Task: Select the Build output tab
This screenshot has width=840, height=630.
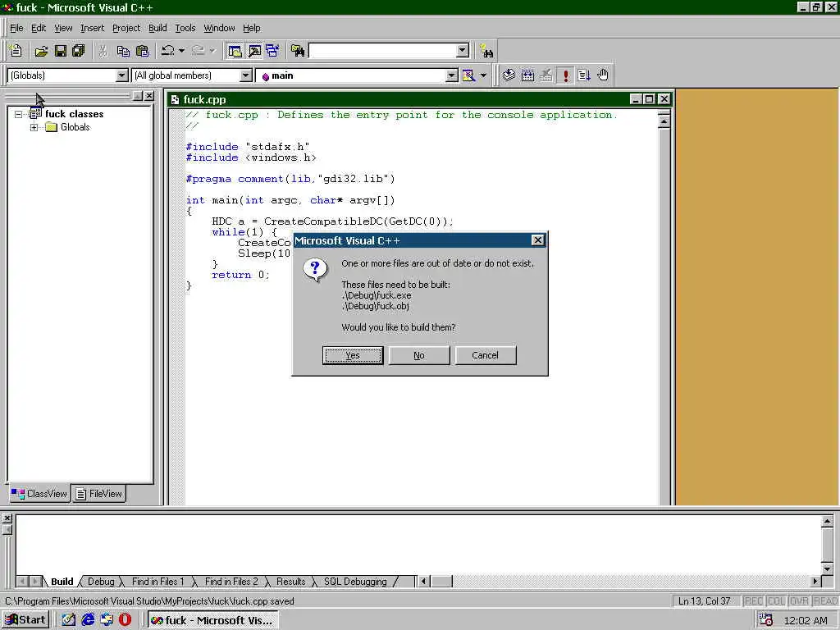Action: pos(62,582)
